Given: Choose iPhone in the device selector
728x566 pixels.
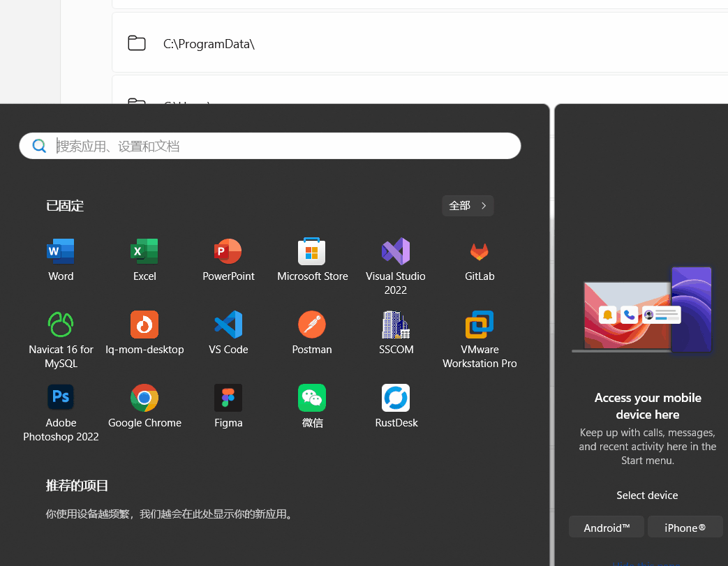Looking at the screenshot, I should click(685, 527).
